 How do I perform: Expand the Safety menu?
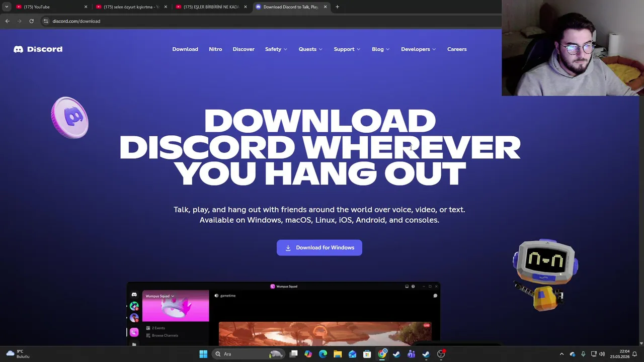click(x=276, y=49)
